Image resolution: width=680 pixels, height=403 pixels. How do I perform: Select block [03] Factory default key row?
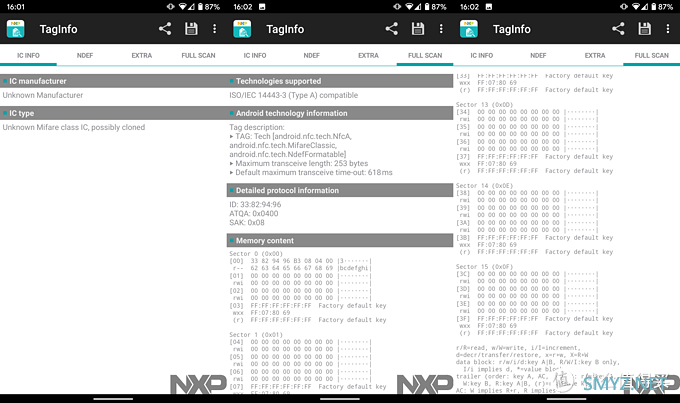point(307,306)
